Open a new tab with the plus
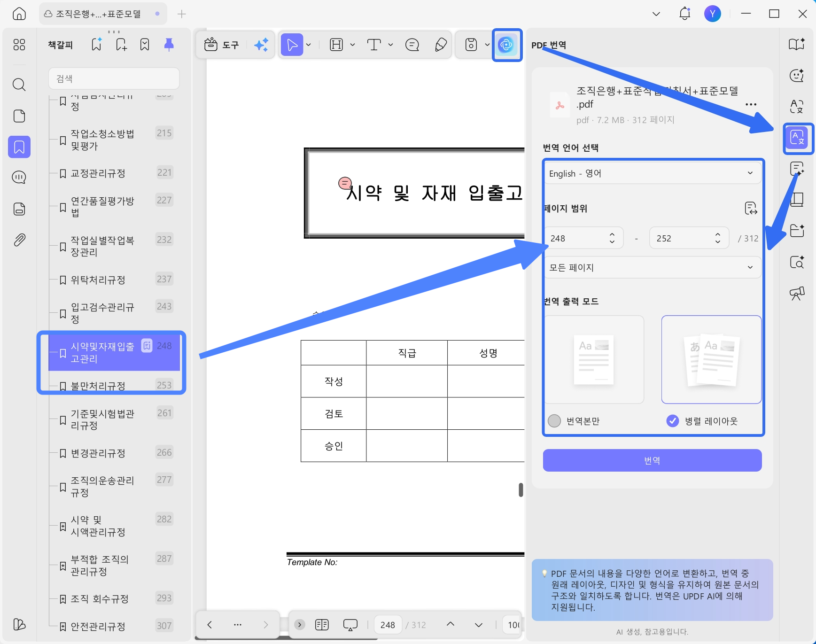The image size is (816, 644). [x=182, y=14]
